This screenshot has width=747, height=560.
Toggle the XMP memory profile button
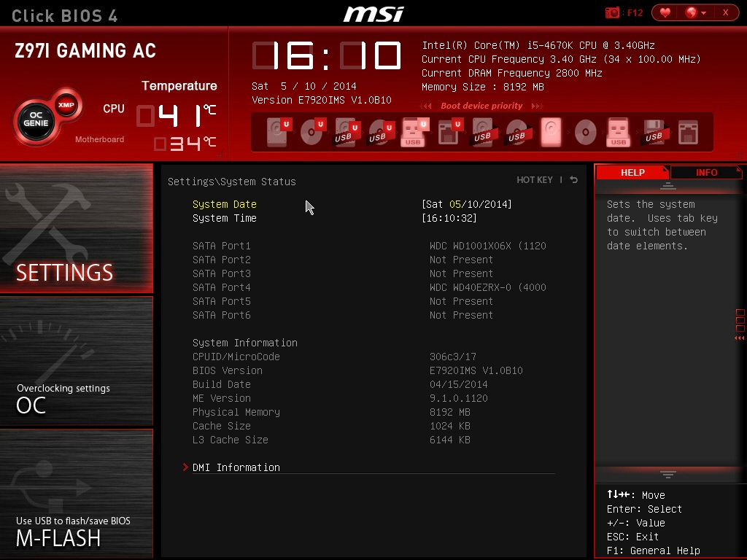click(x=66, y=105)
